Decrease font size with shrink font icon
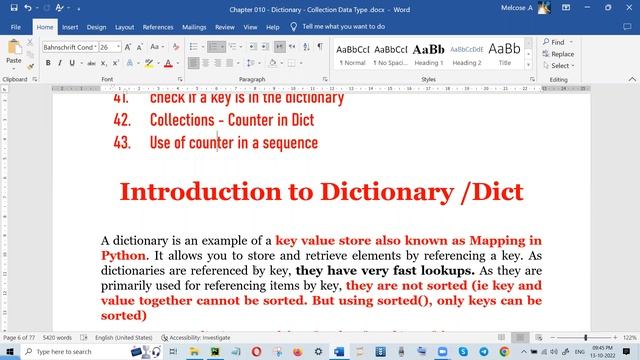Viewport: 640px width, 360px height. coord(139,47)
